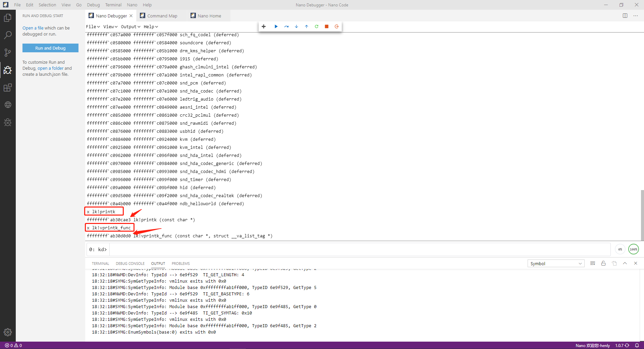Step out using the up arrow icon
Viewport: 644px width, 349px height.
tap(306, 26)
